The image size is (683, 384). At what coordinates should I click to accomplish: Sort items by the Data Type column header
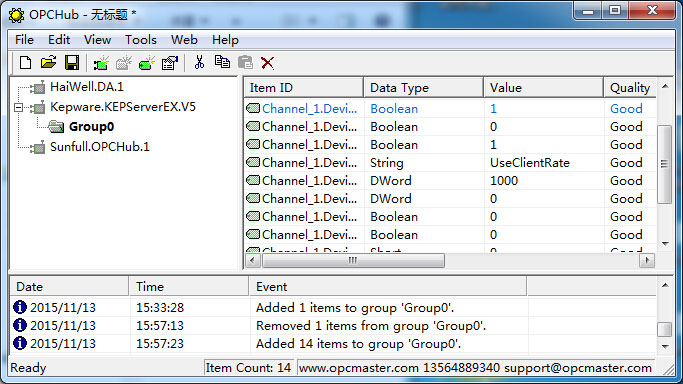pyautogui.click(x=423, y=88)
